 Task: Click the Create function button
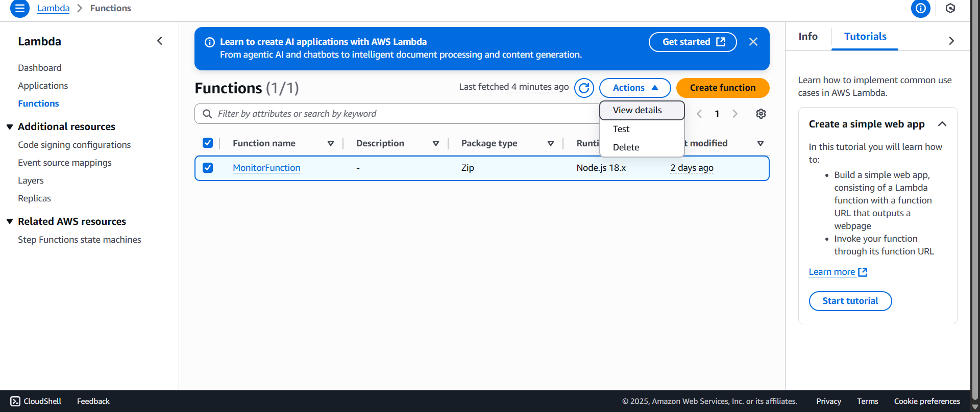(722, 88)
